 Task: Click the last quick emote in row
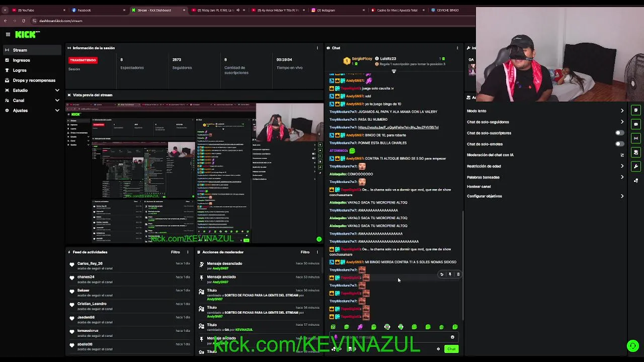(455, 327)
